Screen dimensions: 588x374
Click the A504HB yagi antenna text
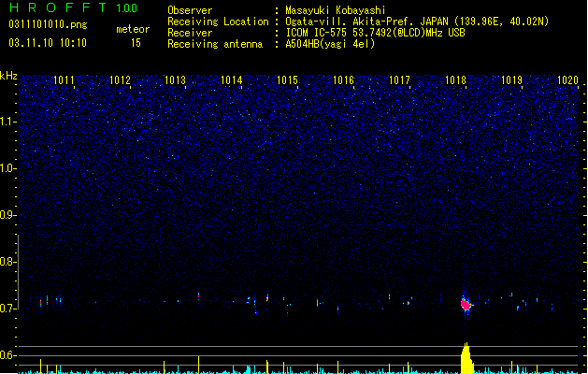(x=330, y=44)
